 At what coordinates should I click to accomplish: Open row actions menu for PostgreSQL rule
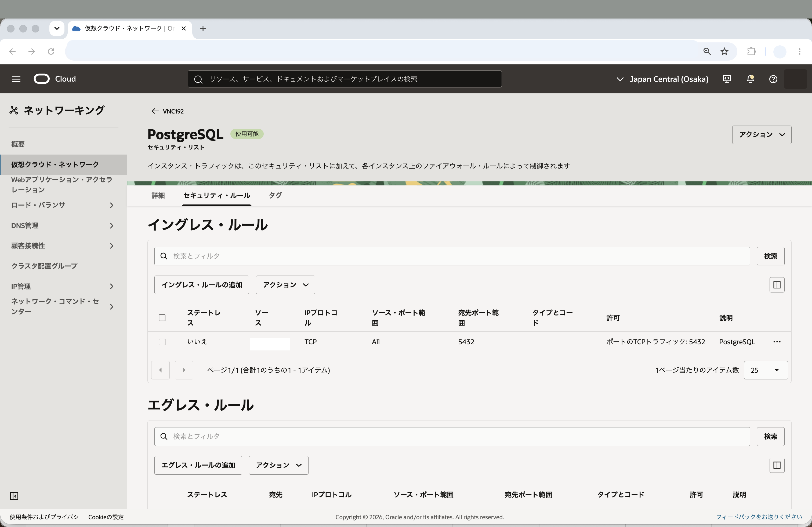tap(777, 342)
